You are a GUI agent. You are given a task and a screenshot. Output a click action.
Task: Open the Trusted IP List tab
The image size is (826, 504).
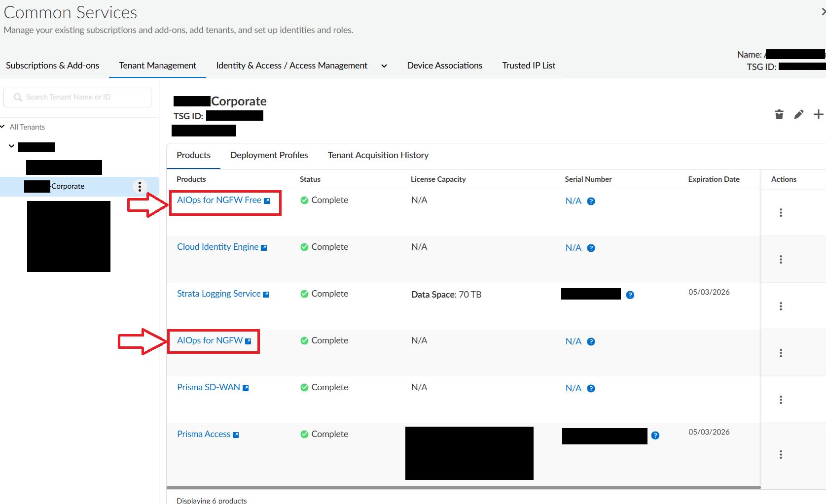point(529,66)
